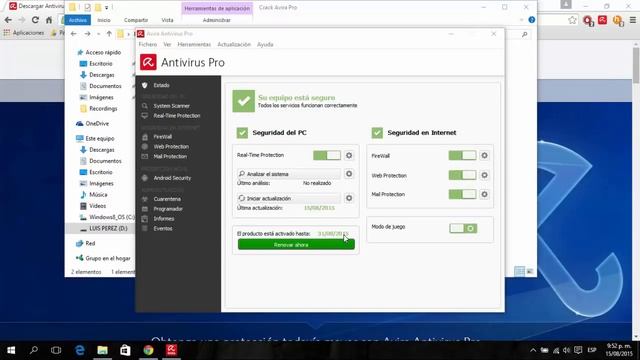Open System Scanner in sidebar
The width and height of the screenshot is (640, 360).
point(171,106)
